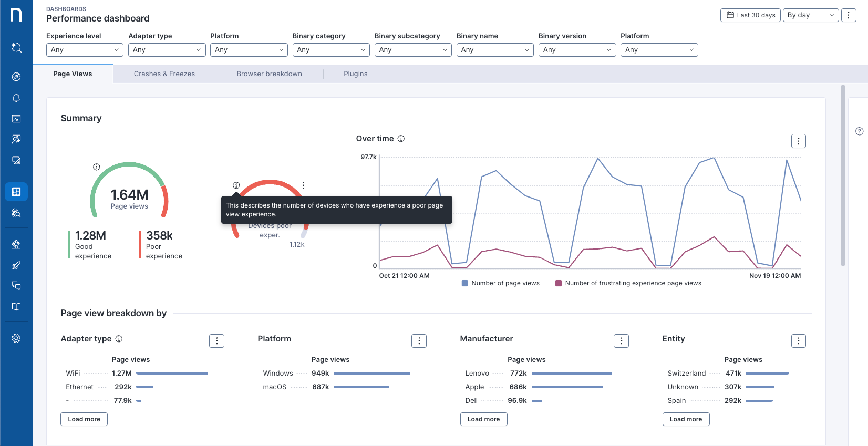Image resolution: width=868 pixels, height=446 pixels.
Task: Expand the Experience level dropdown
Action: 85,50
